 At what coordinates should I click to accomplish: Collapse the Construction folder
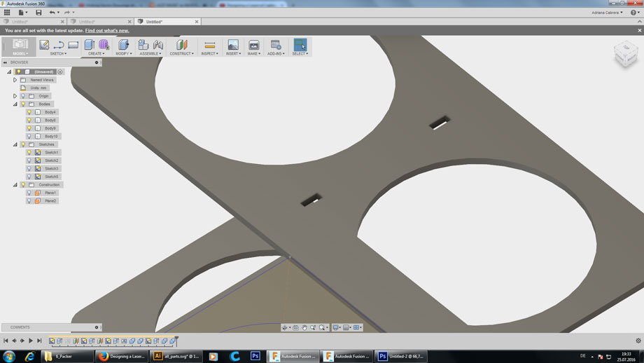pyautogui.click(x=15, y=184)
